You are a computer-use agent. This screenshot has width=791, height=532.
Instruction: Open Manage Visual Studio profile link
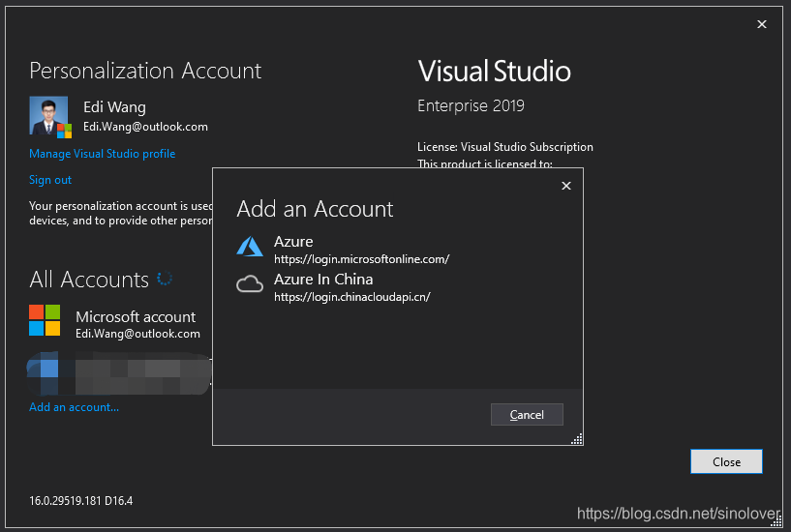[103, 154]
